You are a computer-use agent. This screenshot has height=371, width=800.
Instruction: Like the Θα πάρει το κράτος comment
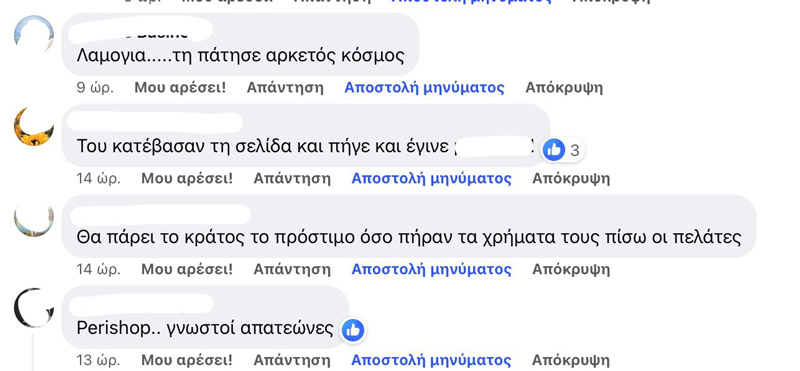[187, 269]
